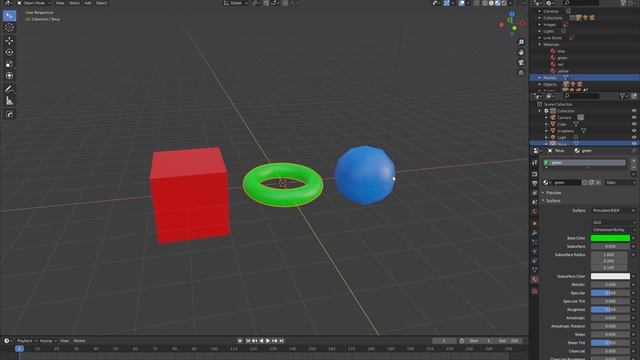
Task: Open the Object Mode dropdown
Action: (34, 3)
